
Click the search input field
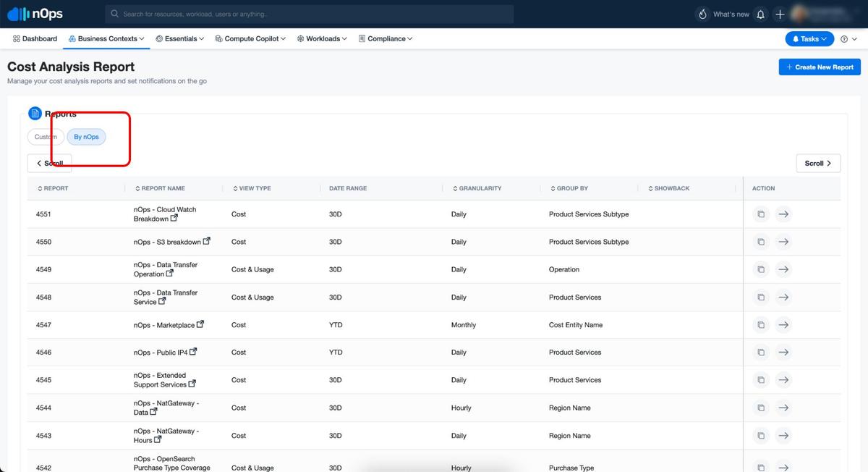click(310, 14)
